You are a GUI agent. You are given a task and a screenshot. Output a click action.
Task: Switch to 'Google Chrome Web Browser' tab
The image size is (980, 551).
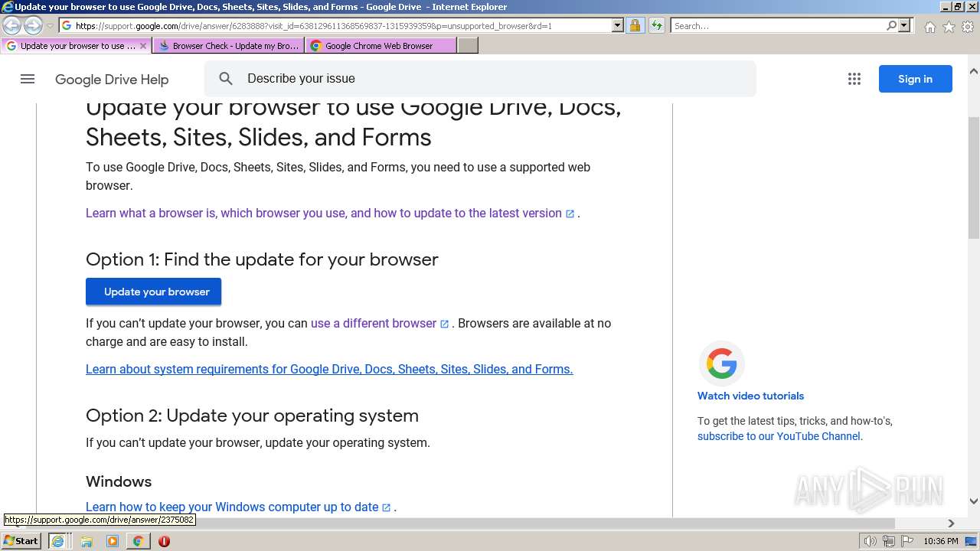[x=381, y=46]
